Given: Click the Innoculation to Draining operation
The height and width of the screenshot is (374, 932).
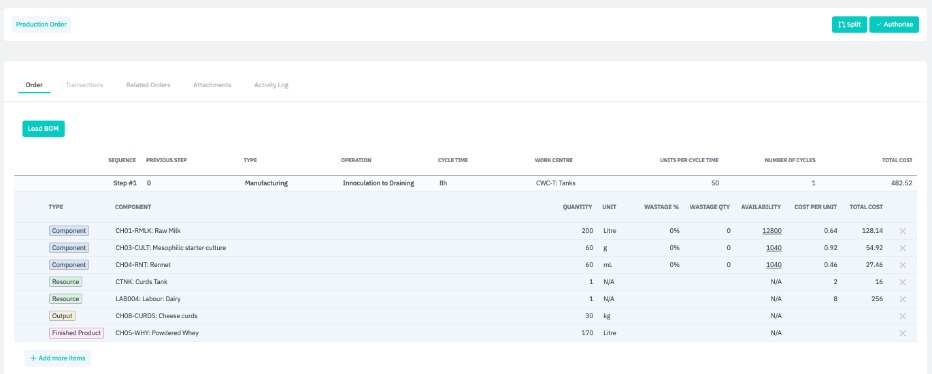Looking at the screenshot, I should [x=378, y=183].
